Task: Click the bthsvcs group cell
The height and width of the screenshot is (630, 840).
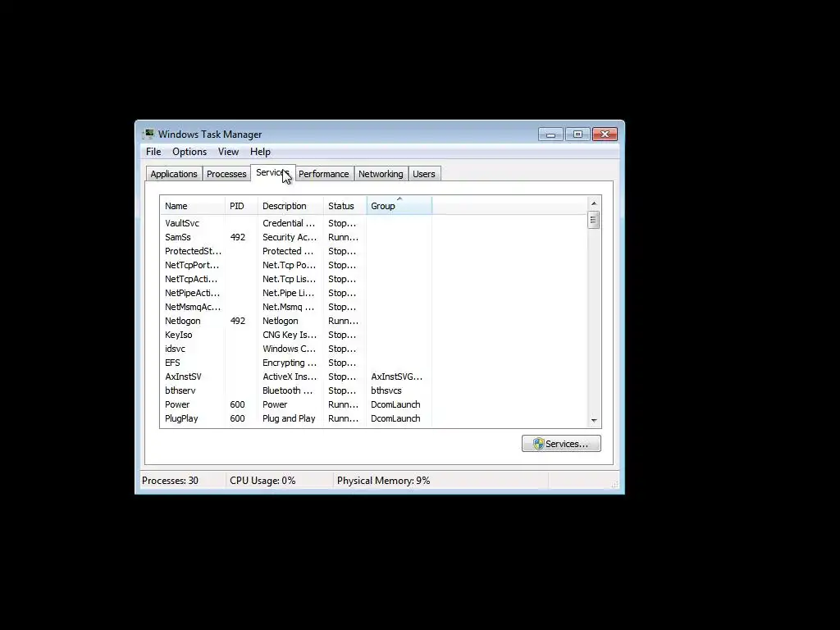Action: point(386,390)
